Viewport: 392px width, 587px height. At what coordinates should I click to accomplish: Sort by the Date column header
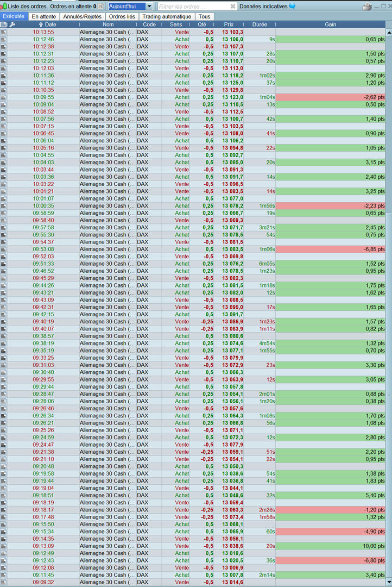[x=47, y=24]
